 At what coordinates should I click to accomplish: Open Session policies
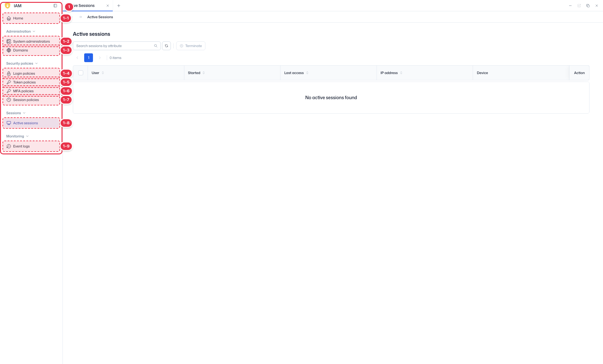point(31,100)
